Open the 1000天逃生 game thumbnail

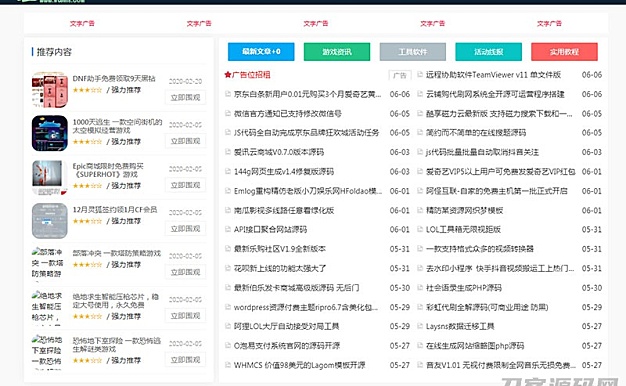pos(50,133)
